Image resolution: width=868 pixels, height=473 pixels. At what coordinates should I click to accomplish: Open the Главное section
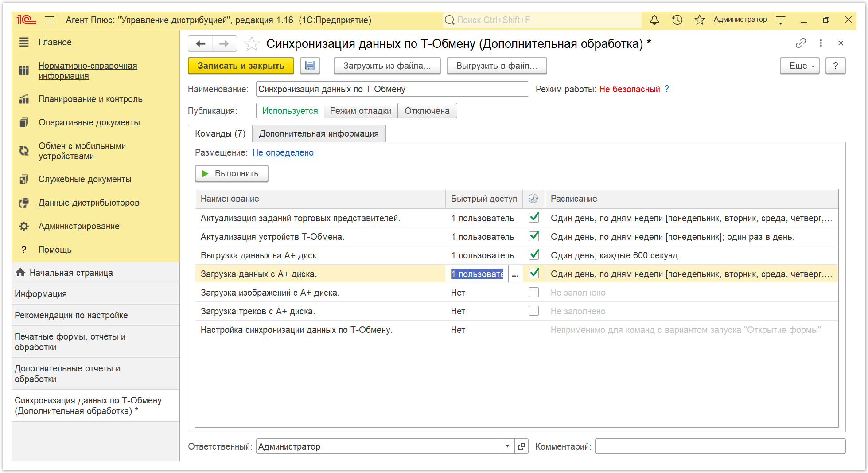click(55, 42)
